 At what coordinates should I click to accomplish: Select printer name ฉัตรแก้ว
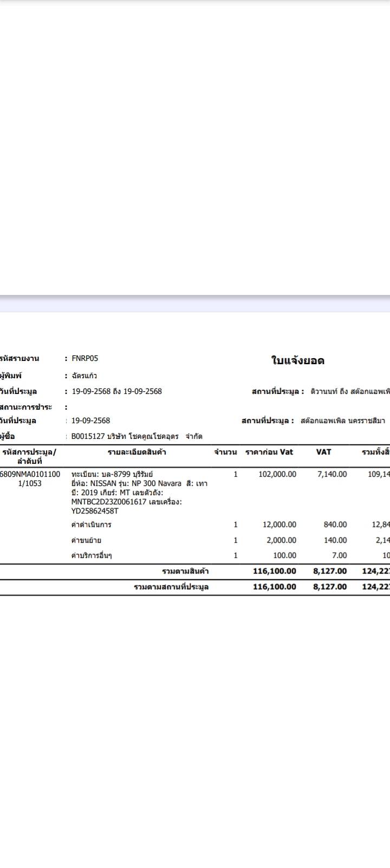click(x=84, y=376)
